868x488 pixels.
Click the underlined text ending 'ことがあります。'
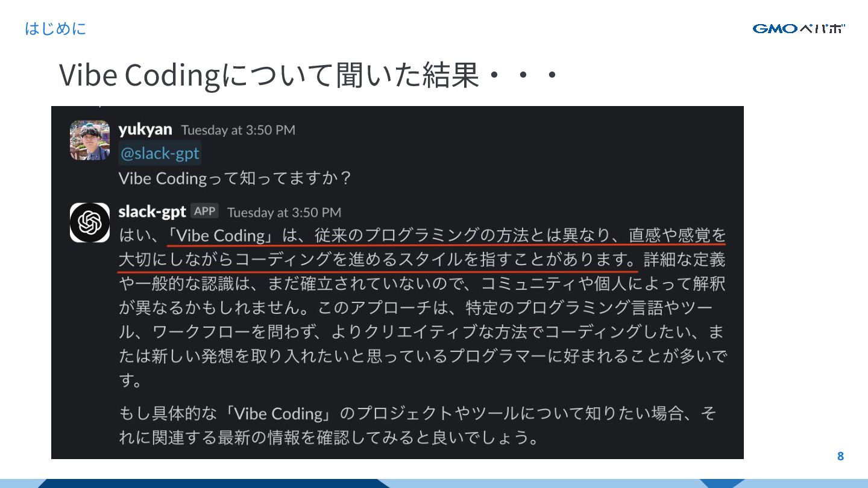(x=378, y=260)
